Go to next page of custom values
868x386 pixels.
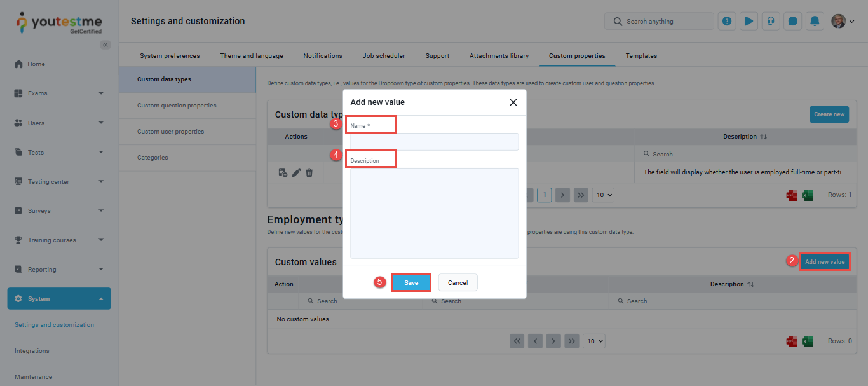[554, 341]
